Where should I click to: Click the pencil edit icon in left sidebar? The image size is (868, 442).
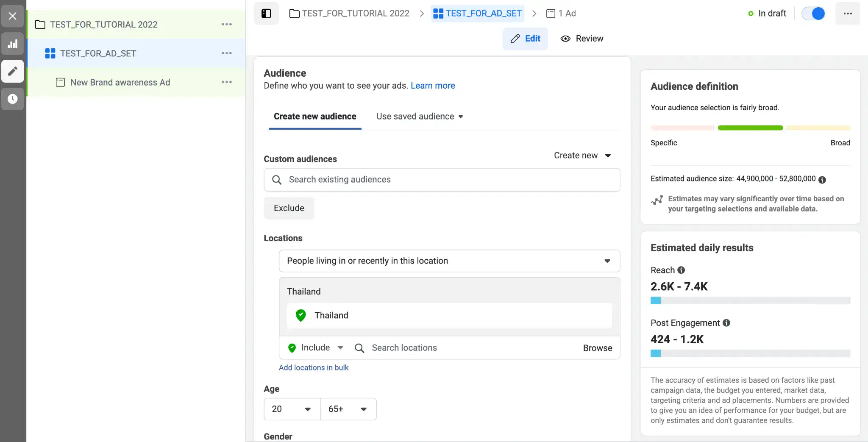coord(13,71)
